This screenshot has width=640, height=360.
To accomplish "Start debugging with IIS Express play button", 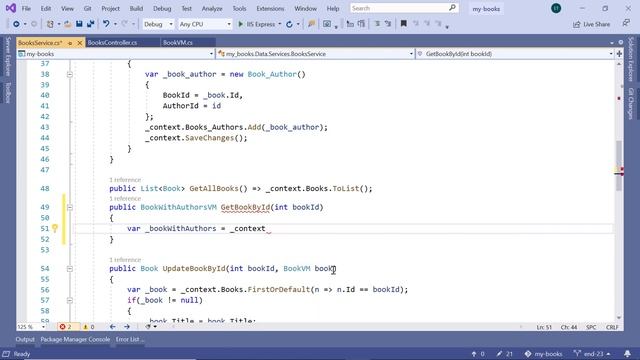I will [x=240, y=24].
